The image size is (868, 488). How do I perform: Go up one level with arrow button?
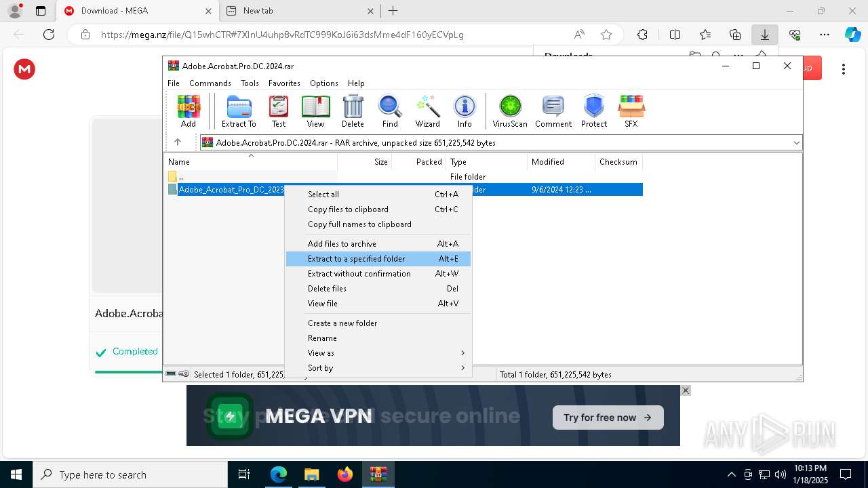pyautogui.click(x=178, y=142)
